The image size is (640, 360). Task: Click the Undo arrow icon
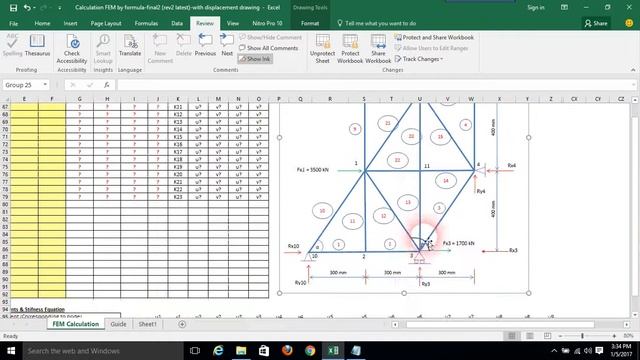(27, 8)
